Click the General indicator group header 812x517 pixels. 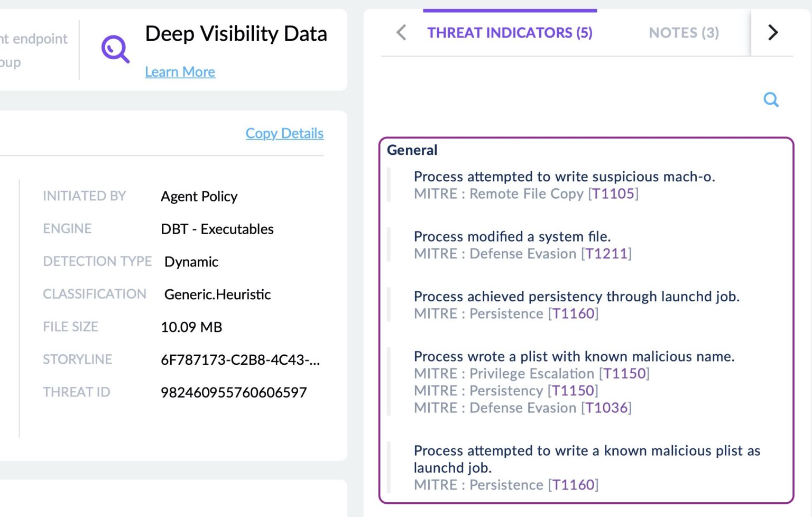pyautogui.click(x=412, y=150)
